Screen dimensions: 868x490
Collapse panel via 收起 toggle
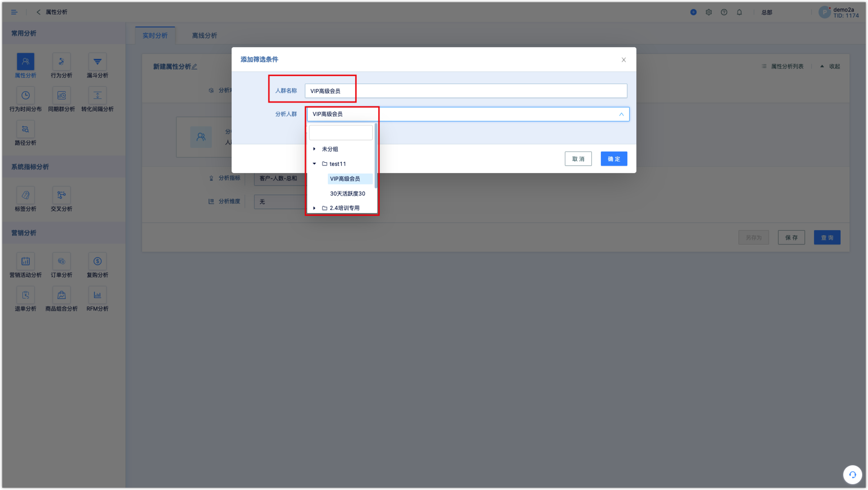point(830,66)
